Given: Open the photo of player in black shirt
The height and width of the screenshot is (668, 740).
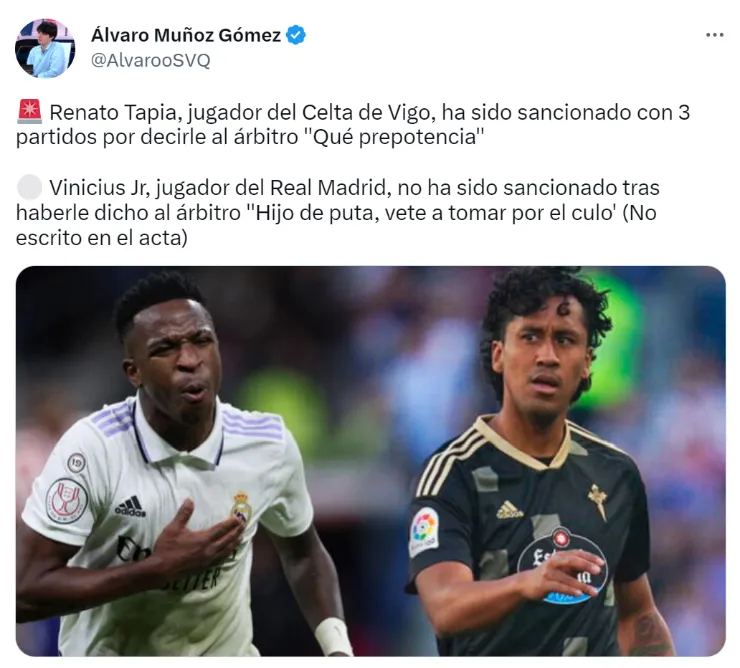Looking at the screenshot, I should [543, 461].
